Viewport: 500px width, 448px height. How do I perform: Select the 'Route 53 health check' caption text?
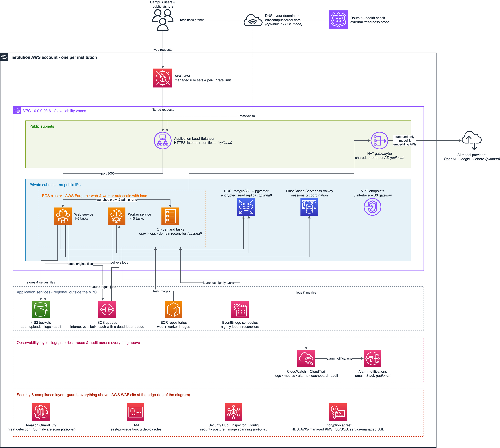[x=367, y=18]
